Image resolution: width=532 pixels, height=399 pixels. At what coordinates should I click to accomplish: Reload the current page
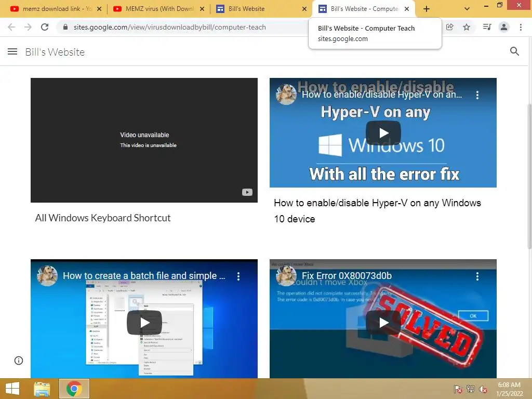tap(45, 27)
